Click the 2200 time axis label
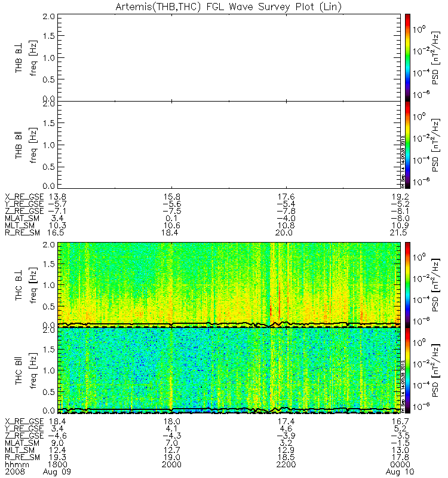 [286, 465]
